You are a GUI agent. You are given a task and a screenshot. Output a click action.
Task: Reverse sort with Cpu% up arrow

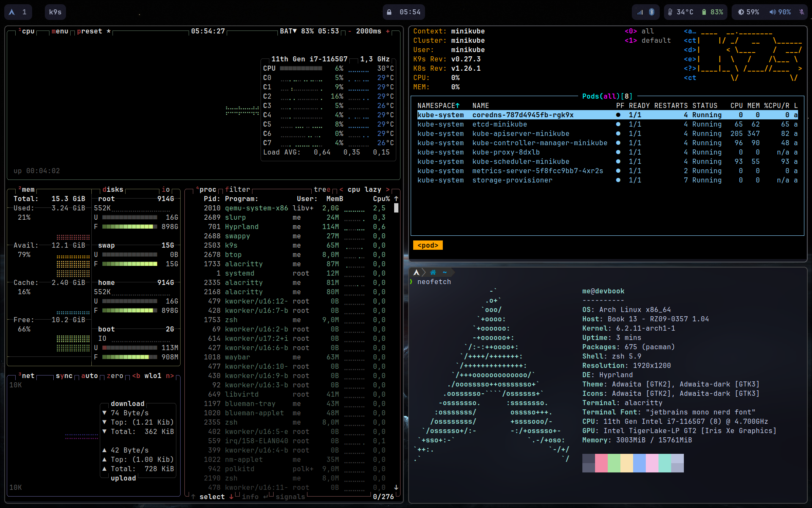pyautogui.click(x=396, y=199)
